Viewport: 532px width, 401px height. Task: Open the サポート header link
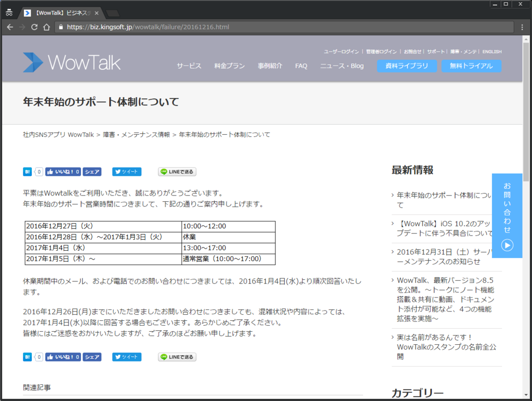(436, 51)
